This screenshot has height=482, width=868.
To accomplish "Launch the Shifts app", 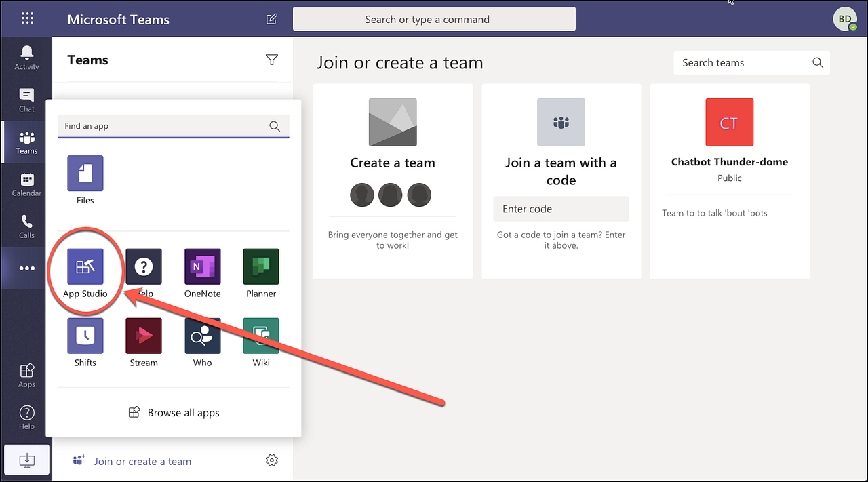I will click(x=85, y=336).
